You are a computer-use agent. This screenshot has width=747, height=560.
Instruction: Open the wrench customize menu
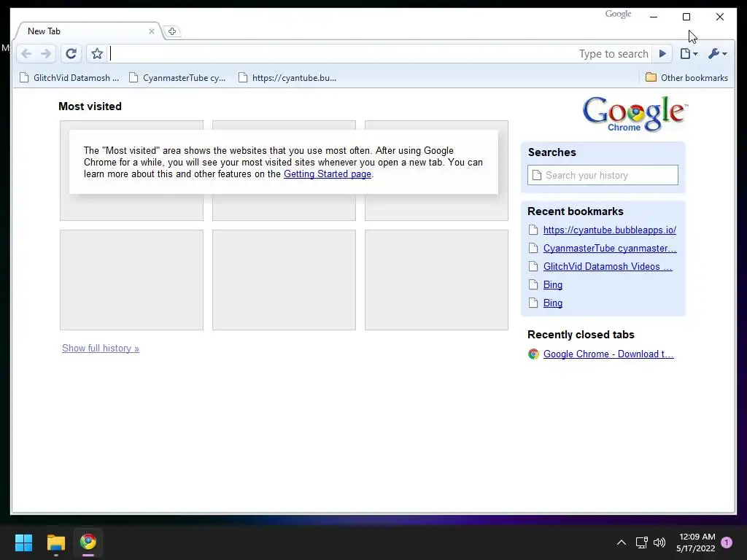718,54
